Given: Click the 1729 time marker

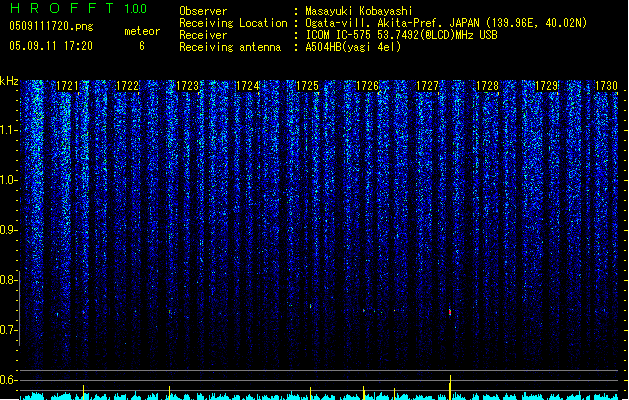Looking at the screenshot, I should (547, 86).
